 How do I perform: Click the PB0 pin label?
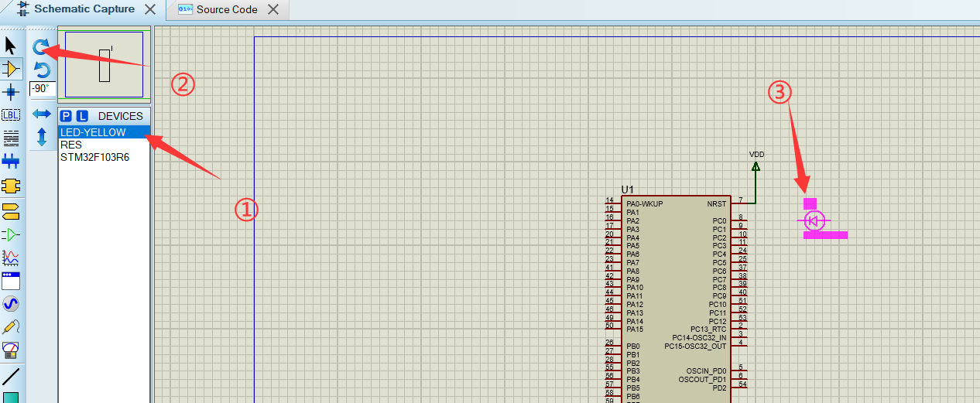(x=633, y=347)
